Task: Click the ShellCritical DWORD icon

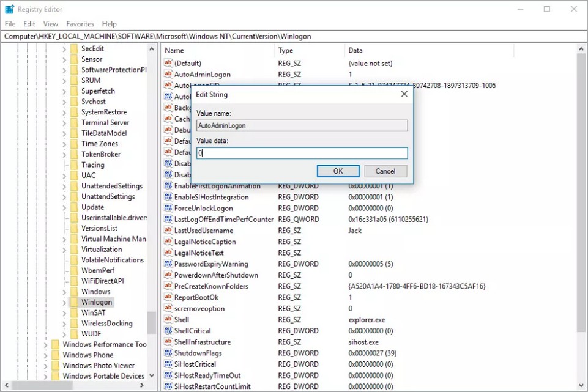Action: [x=168, y=330]
